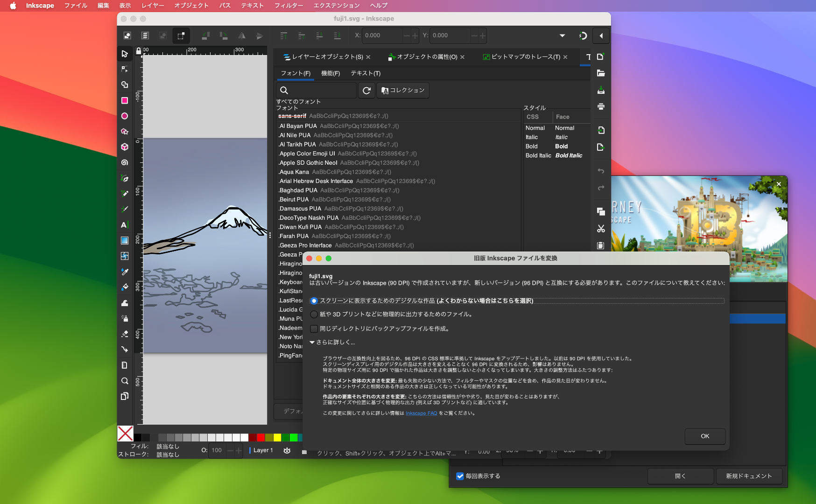Open the Inkscape FAQ link

point(421,413)
